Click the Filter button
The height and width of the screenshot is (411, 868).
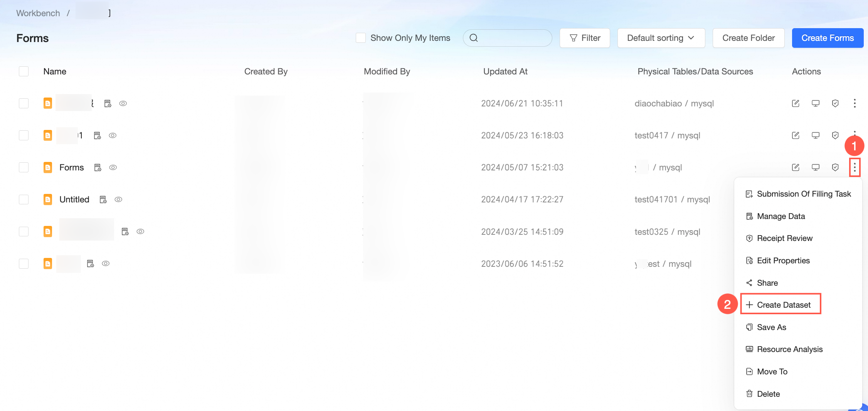point(585,38)
